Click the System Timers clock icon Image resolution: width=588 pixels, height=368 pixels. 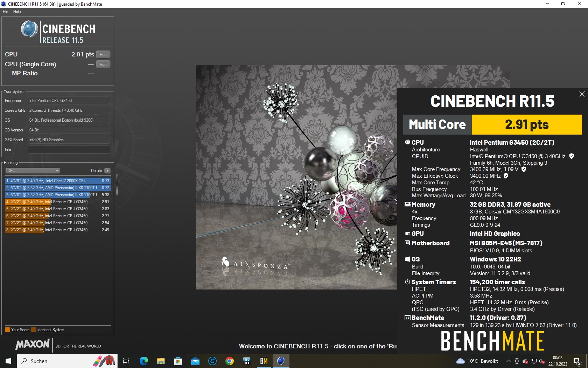pos(407,282)
